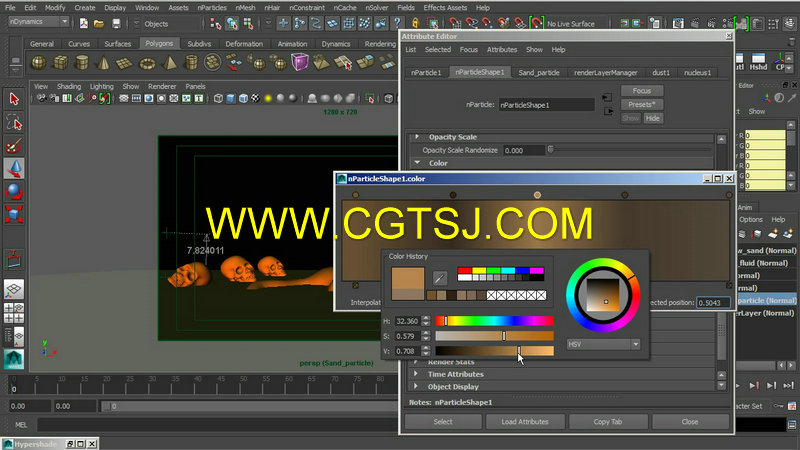The height and width of the screenshot is (450, 800).
Task: Activate the Scale tool cube icon
Action: tap(14, 215)
